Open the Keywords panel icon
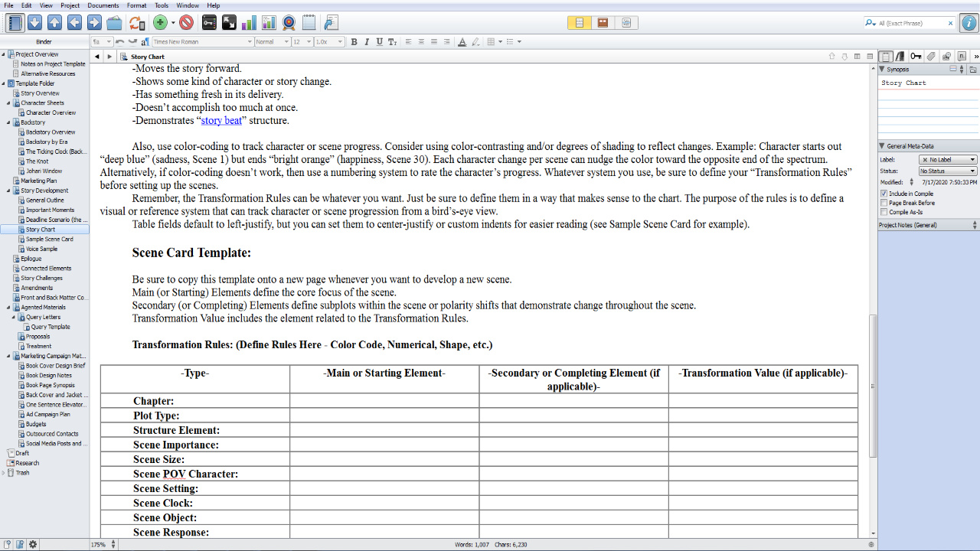Screen dimensions: 980x551 tap(208, 23)
